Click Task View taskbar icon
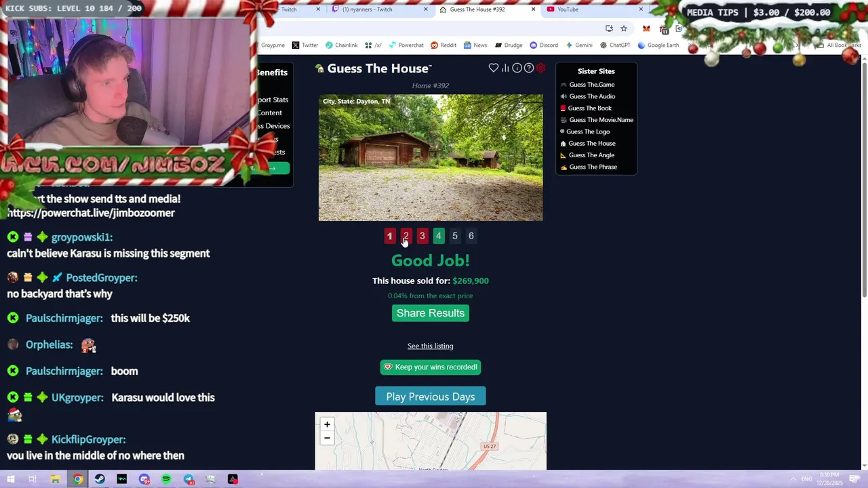Viewport: 868px width, 488px height. tap(33, 479)
